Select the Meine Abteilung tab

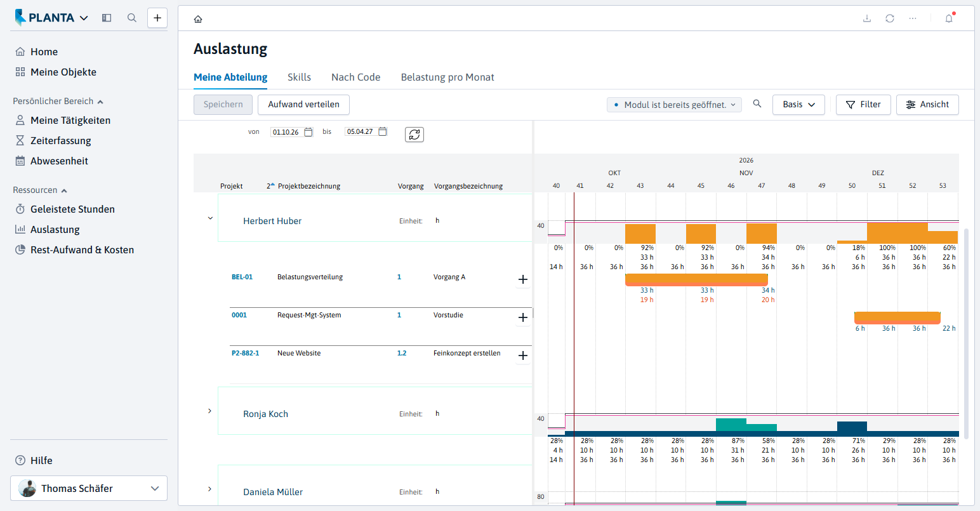click(x=230, y=77)
